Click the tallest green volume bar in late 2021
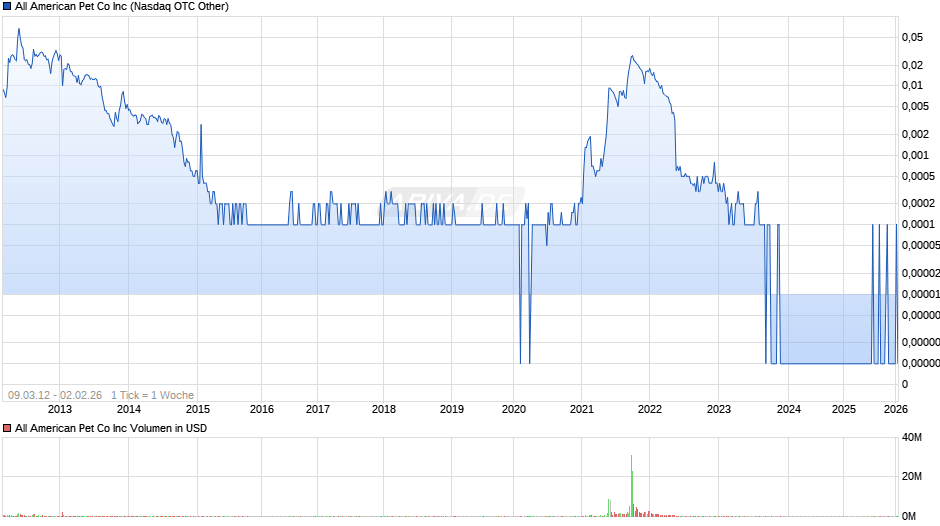Screen dimensions: 940x526 coord(631,485)
